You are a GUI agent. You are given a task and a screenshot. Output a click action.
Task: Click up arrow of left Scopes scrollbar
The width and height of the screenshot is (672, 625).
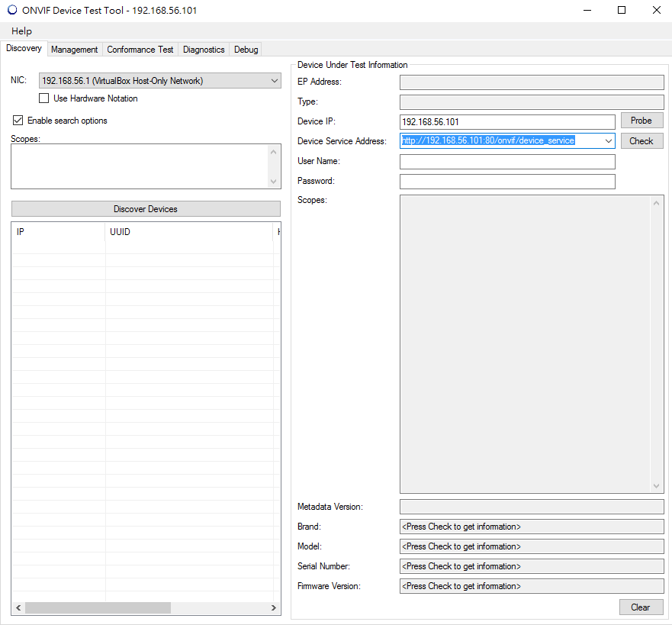click(273, 152)
